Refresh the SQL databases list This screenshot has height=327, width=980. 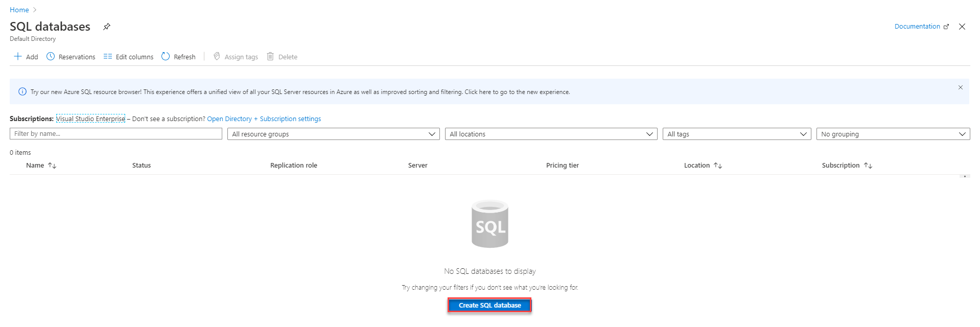[x=178, y=57]
